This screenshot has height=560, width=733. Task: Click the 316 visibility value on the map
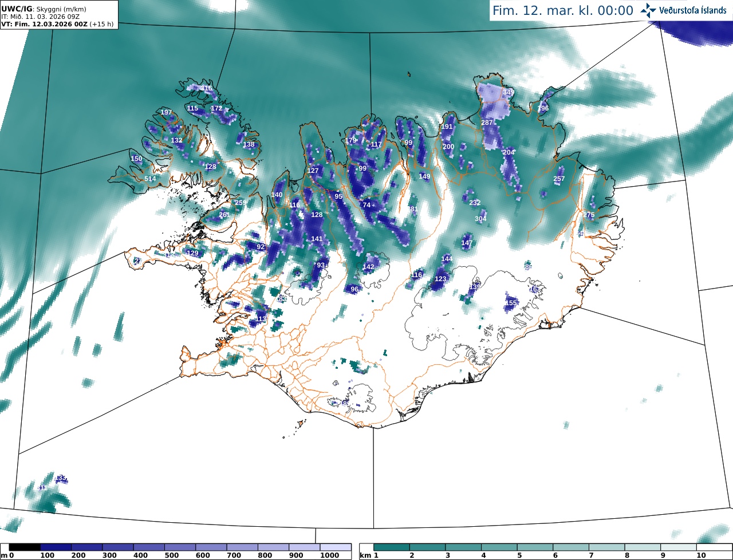206,88
